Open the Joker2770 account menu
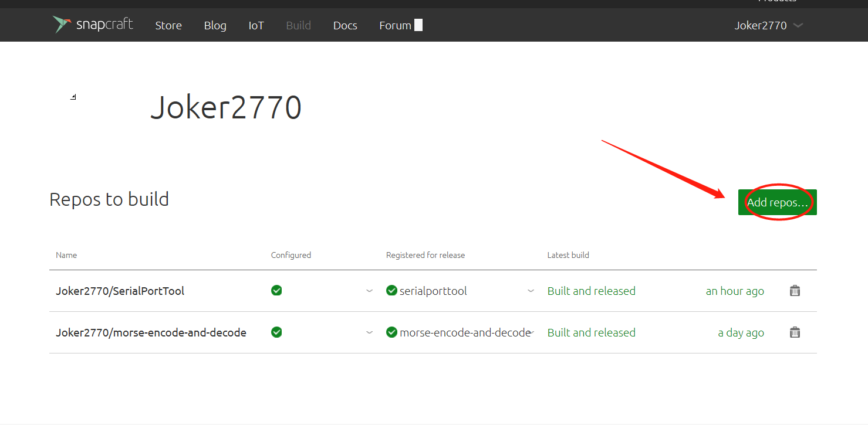The width and height of the screenshot is (868, 425). (769, 25)
